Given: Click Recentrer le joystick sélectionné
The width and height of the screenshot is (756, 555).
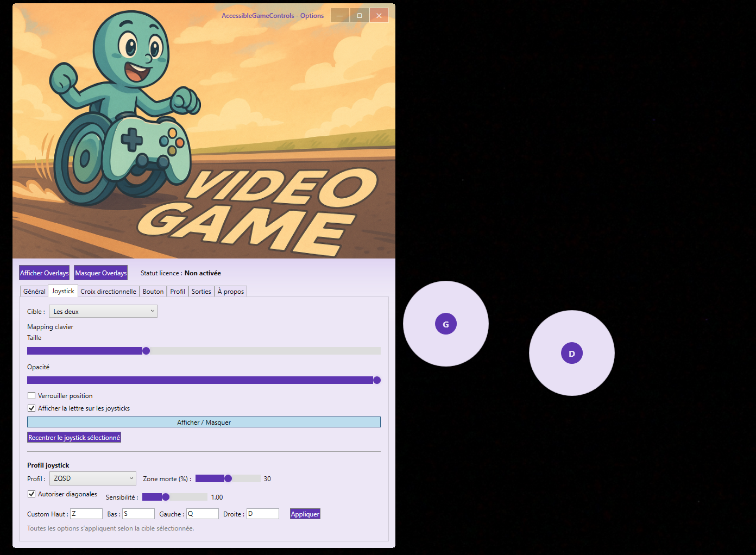Looking at the screenshot, I should (74, 438).
